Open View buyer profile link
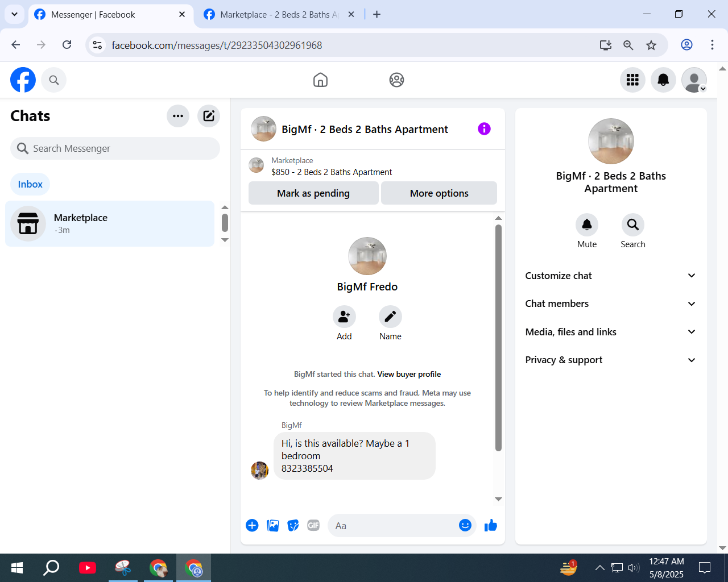Viewport: 728px width, 582px height. (409, 374)
